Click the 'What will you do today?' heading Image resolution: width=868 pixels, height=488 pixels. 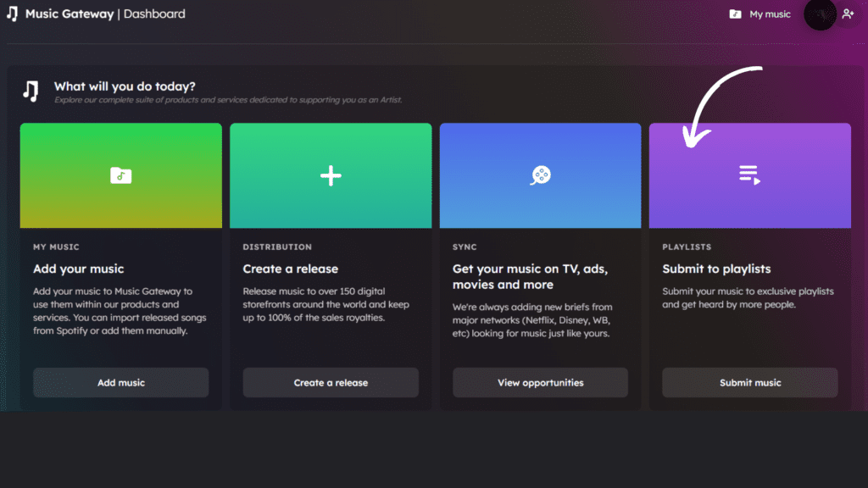tap(125, 86)
